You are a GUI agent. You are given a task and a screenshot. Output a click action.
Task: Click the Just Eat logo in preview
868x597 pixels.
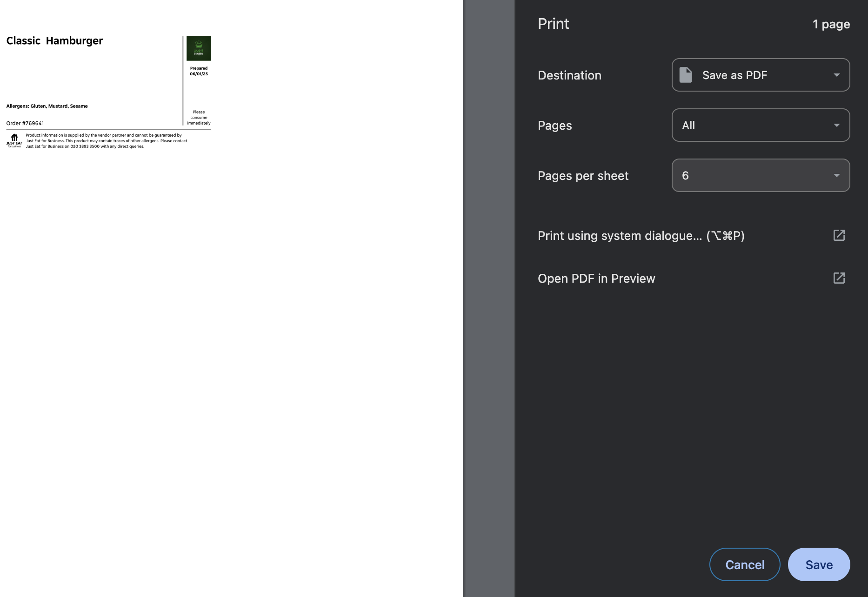(x=14, y=140)
